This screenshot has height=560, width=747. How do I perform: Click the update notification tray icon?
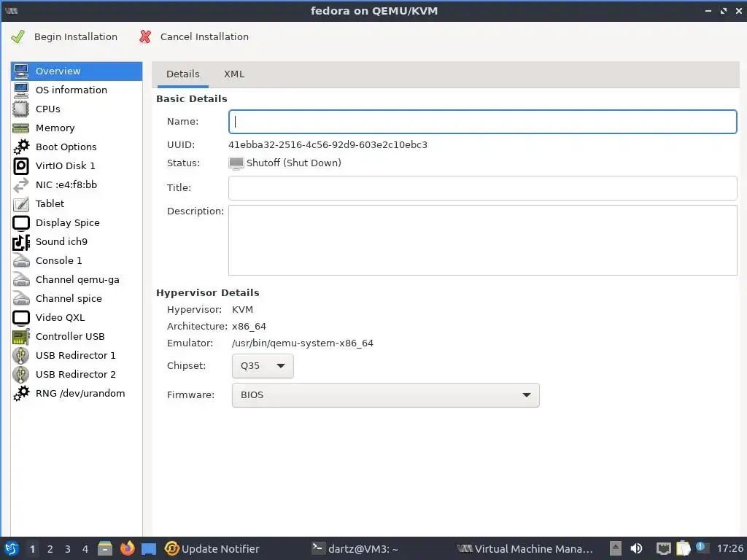pos(700,547)
